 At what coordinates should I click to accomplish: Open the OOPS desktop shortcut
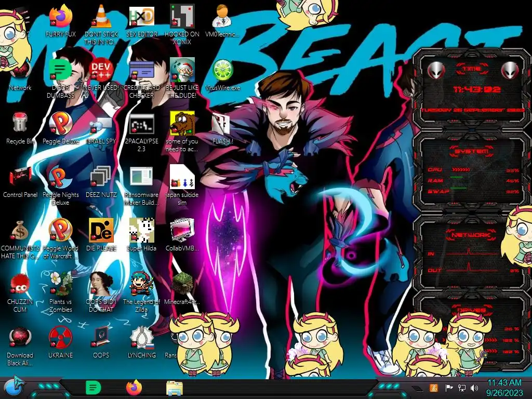point(101,338)
